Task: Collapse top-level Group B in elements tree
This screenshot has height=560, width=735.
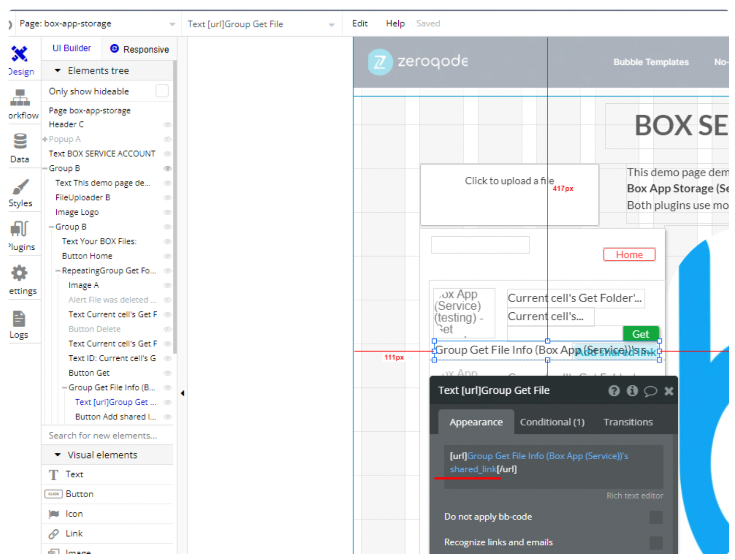Action: (x=45, y=169)
